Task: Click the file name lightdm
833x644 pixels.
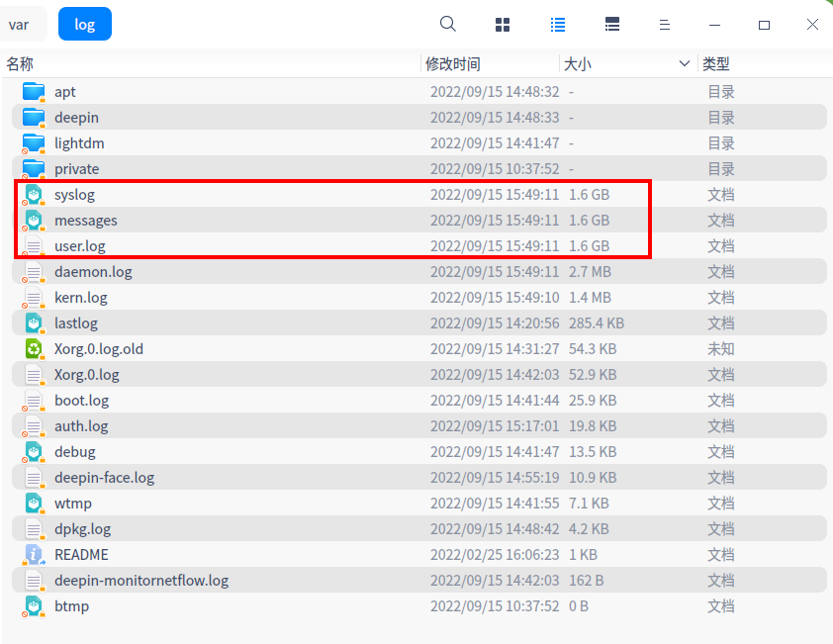Action: (x=79, y=143)
